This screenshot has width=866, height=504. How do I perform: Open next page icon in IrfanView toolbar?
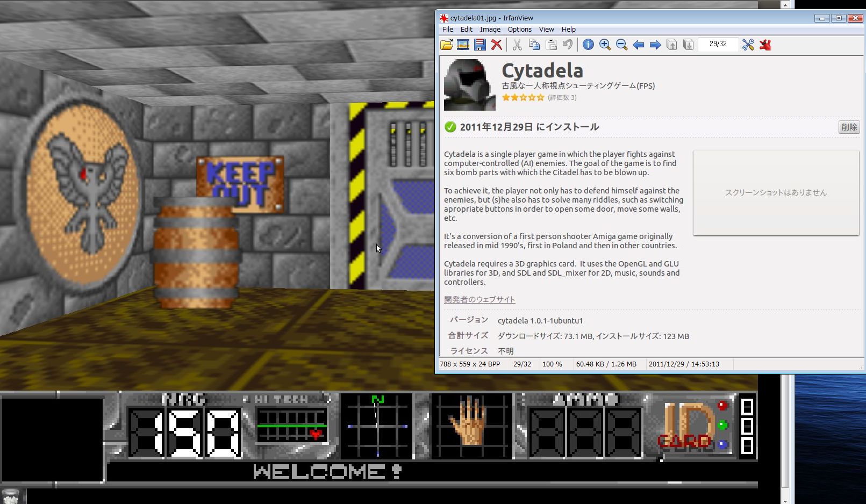click(x=688, y=45)
